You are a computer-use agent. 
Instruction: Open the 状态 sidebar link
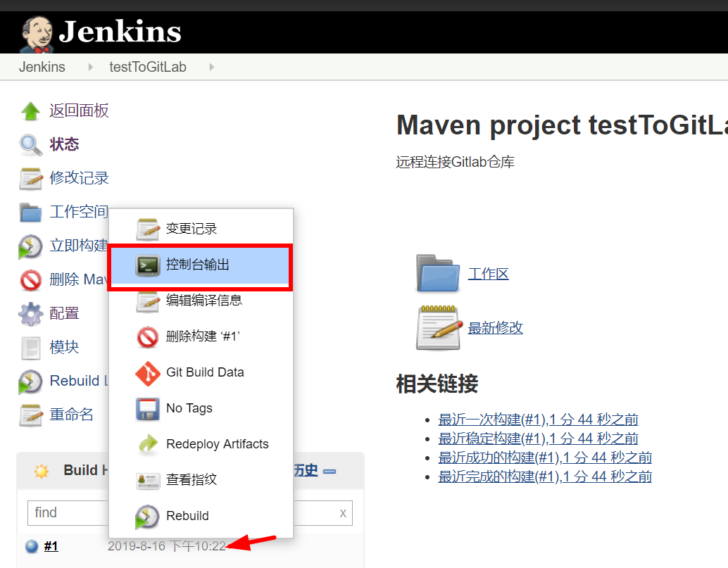64,145
